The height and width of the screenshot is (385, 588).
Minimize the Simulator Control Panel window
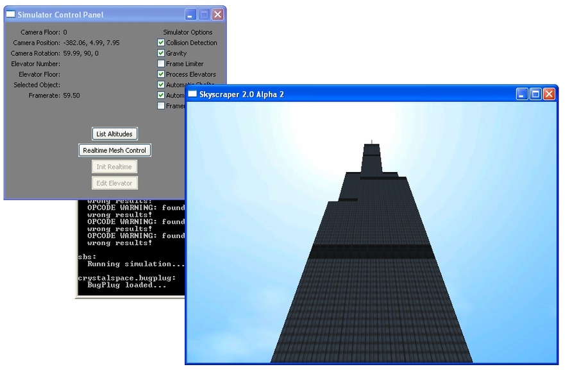point(190,14)
